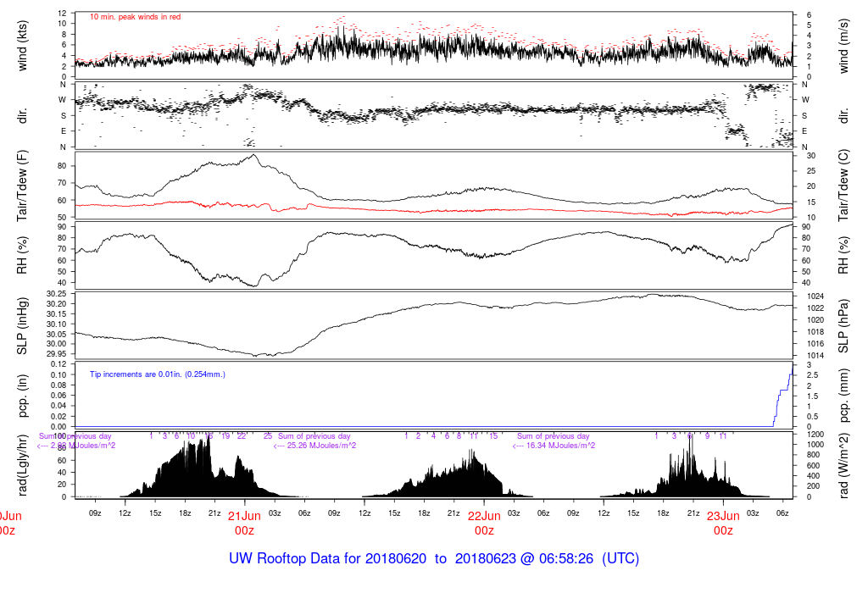Click the "wind (kts)" axis label
The height and width of the screenshot is (593, 868).
(22, 46)
